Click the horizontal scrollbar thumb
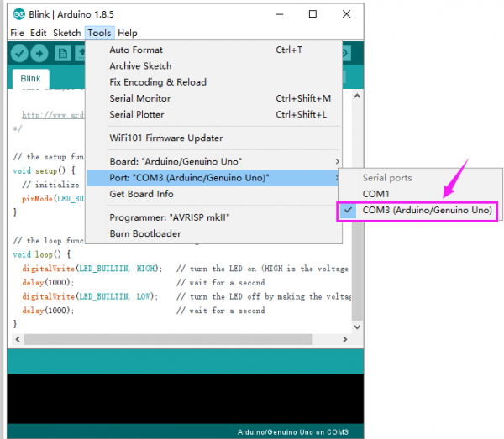Viewport: 504px width, 439px height. click(169, 339)
